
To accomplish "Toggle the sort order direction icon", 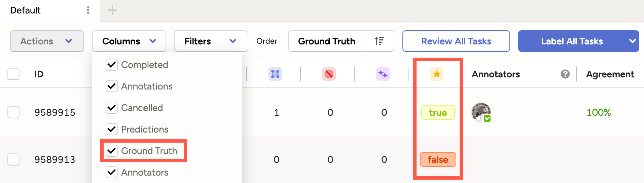I will pos(379,41).
